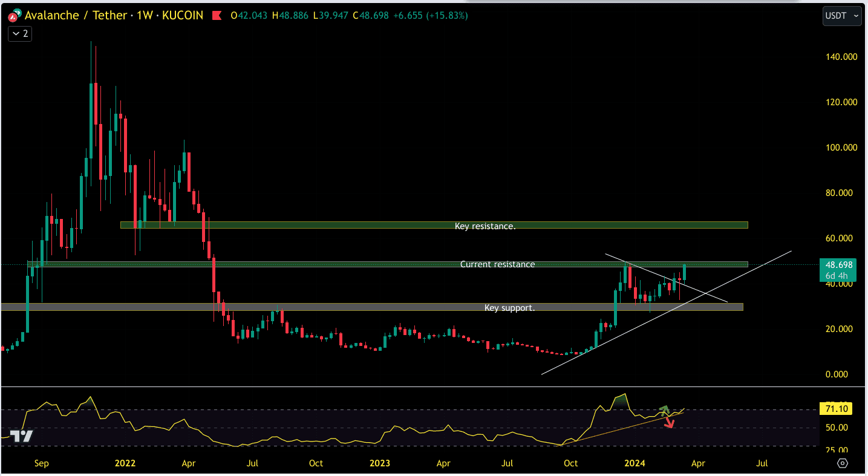Click the Sep label on time axis
868x476 pixels.
[41, 463]
